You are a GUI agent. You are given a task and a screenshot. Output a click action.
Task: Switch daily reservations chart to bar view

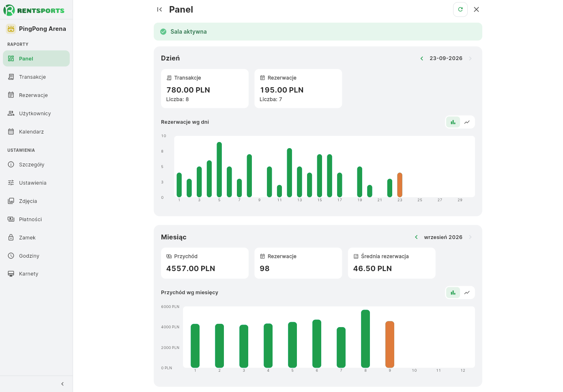[x=453, y=122]
